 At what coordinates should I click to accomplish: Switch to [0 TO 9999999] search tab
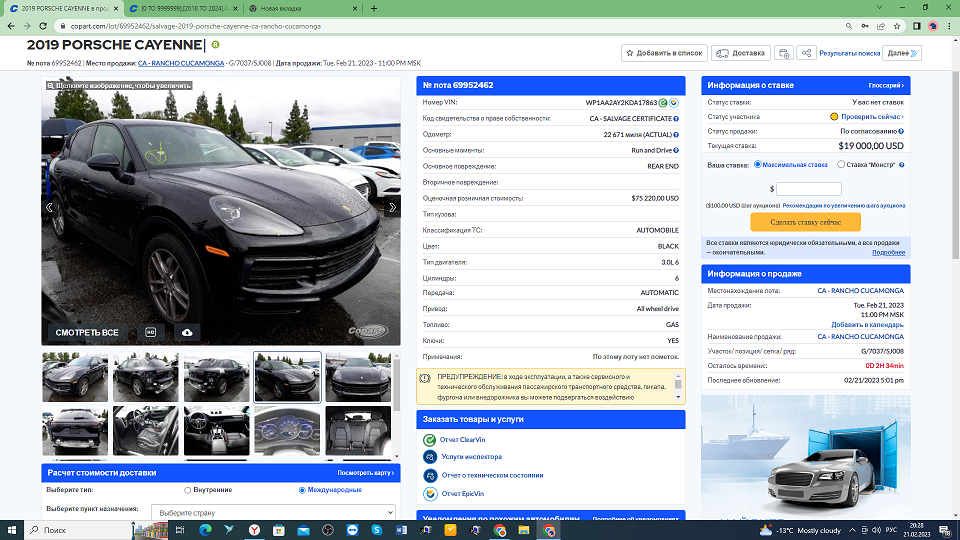[x=182, y=9]
